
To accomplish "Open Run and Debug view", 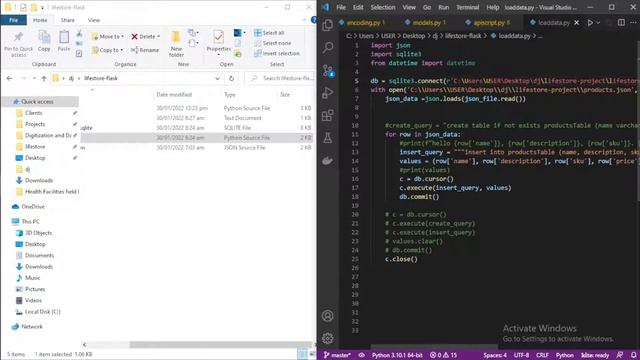I will (327, 93).
